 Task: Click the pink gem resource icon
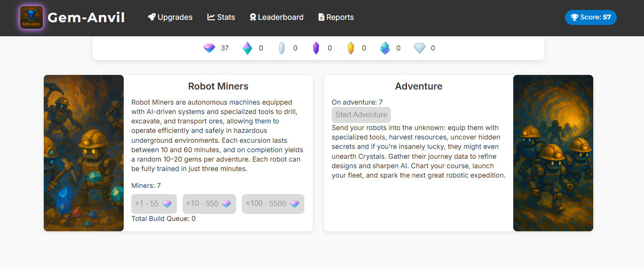(x=209, y=48)
